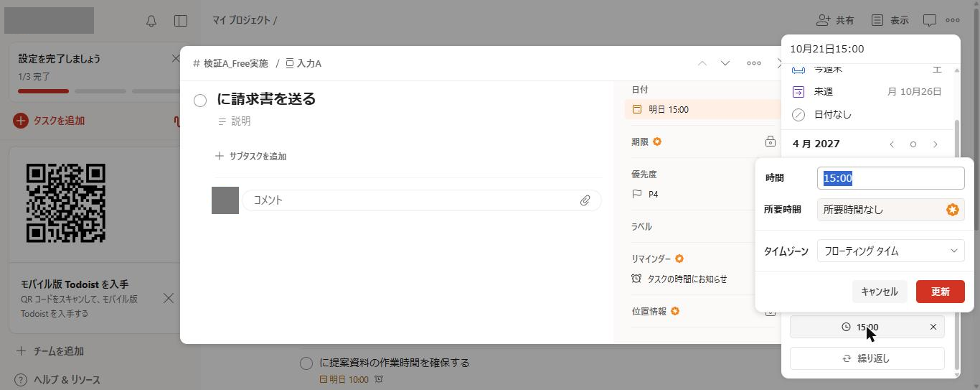Click the 期限 lock icon
This screenshot has width=980, height=390.
pyautogui.click(x=771, y=141)
